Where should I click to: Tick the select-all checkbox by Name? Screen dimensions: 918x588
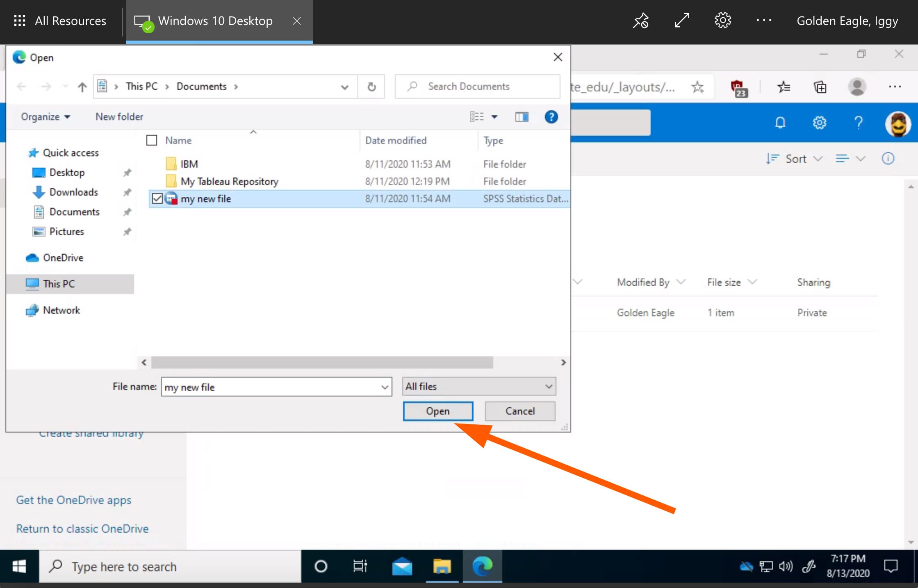point(152,140)
